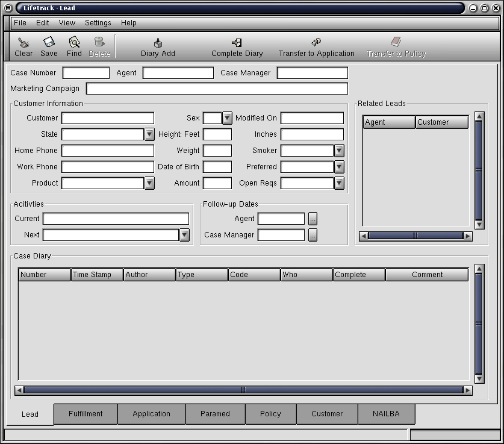Expand the State dropdown arrow
This screenshot has height=444, width=504.
[x=149, y=134]
